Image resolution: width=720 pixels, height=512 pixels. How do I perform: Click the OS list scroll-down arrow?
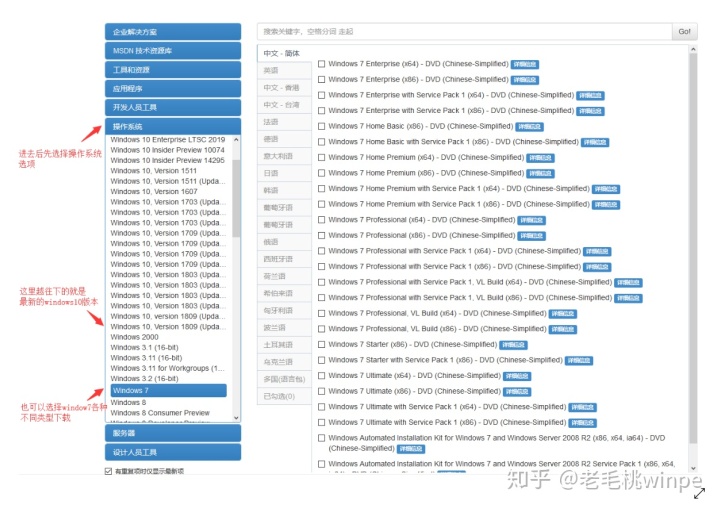(236, 418)
